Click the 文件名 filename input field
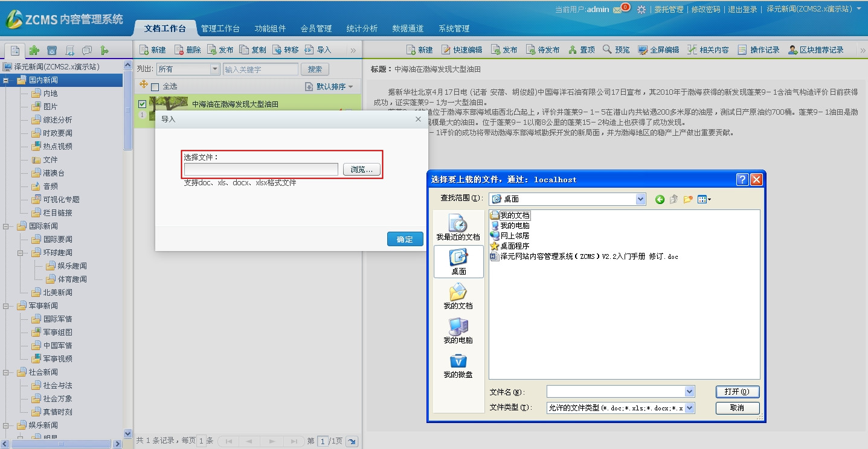Screen dimensions: 868x449 615,392
